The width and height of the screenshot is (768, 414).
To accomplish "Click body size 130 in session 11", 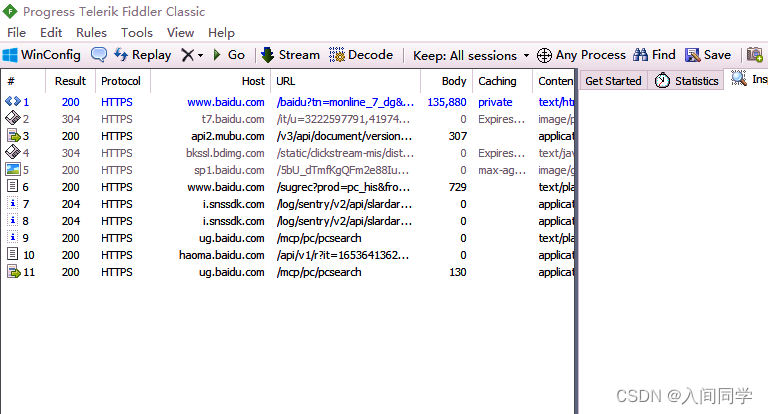I will 457,272.
